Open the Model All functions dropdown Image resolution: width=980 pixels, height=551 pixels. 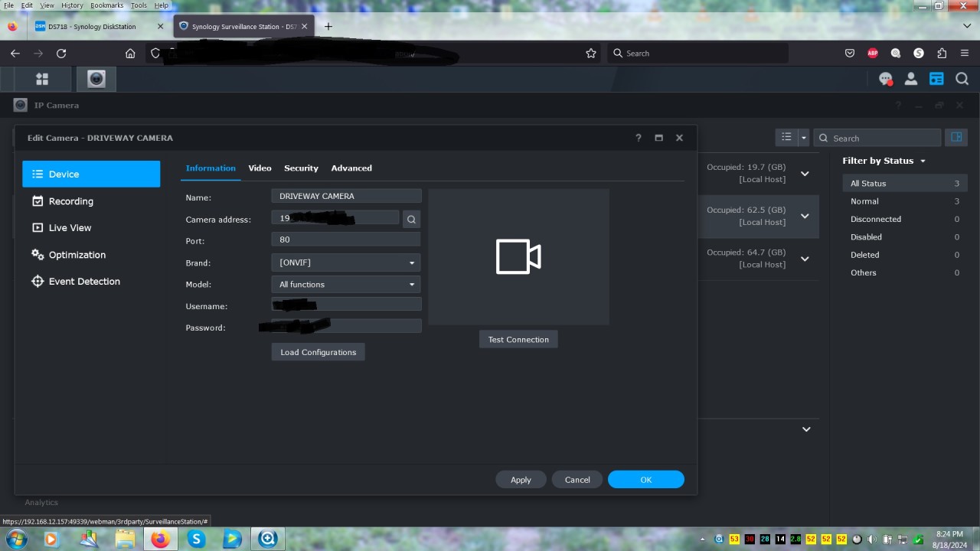point(345,284)
